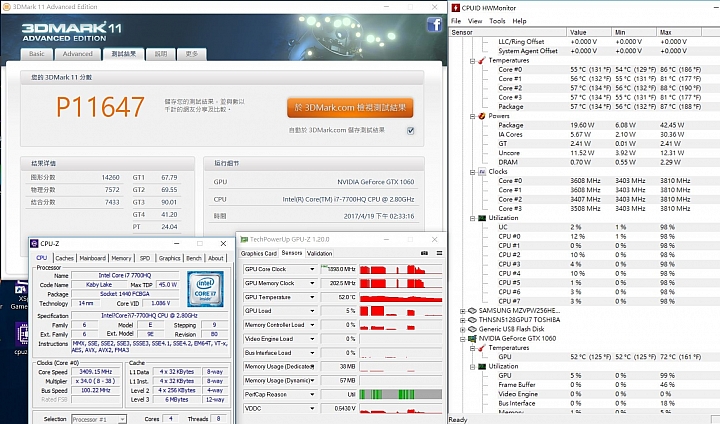This screenshot has width=720, height=424.
Task: Open the Tools menu in HWMonitor
Action: coord(497,21)
